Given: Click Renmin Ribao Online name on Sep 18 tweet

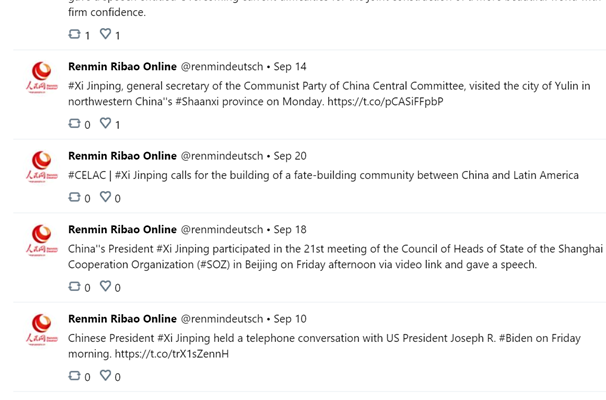Looking at the screenshot, I should coord(122,230).
